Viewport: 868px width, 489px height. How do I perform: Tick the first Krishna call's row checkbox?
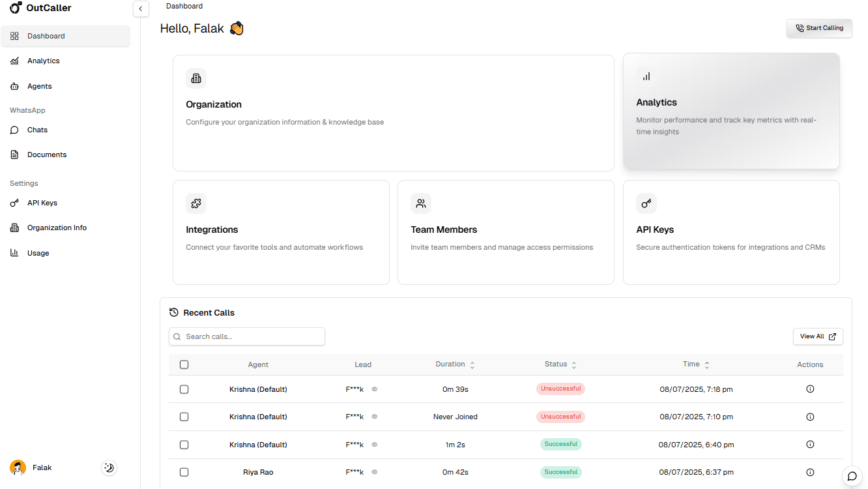point(184,389)
